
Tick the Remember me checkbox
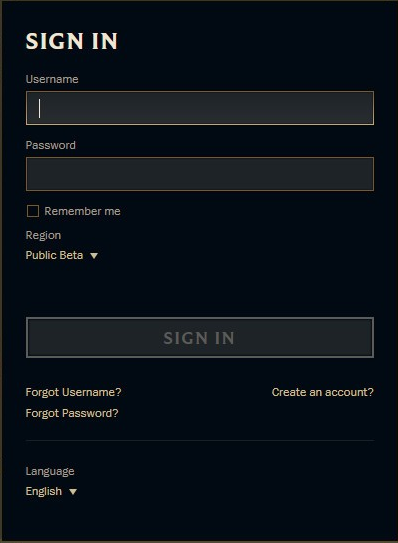(x=33, y=211)
